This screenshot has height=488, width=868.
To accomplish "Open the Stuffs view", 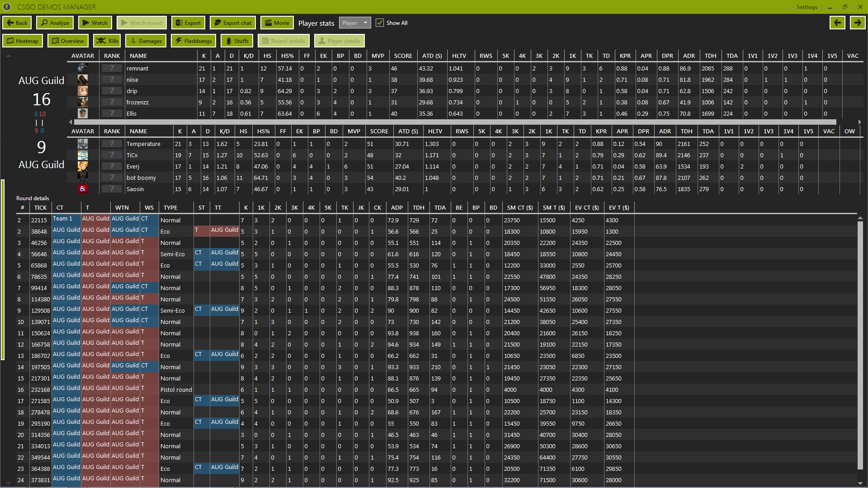I will (237, 41).
